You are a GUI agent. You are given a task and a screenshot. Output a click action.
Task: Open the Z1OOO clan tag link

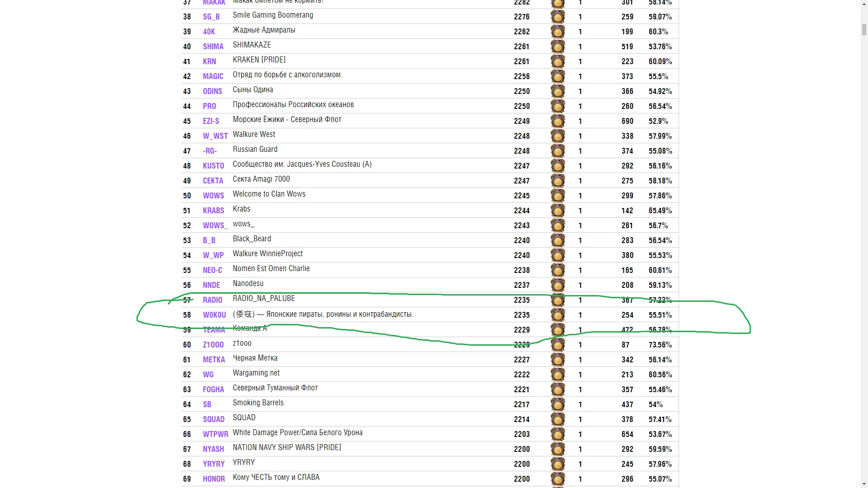(213, 345)
